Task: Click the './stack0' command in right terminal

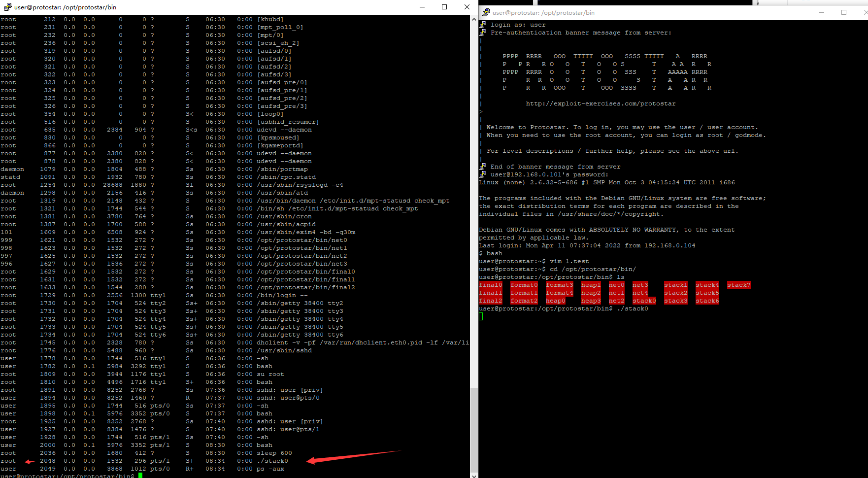Action: tap(633, 308)
